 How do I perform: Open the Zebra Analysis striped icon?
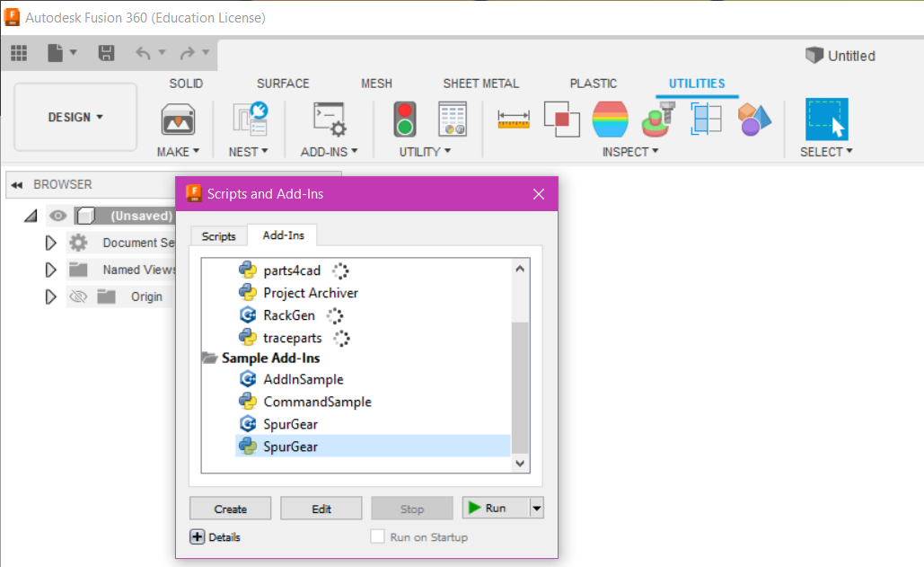[x=611, y=119]
